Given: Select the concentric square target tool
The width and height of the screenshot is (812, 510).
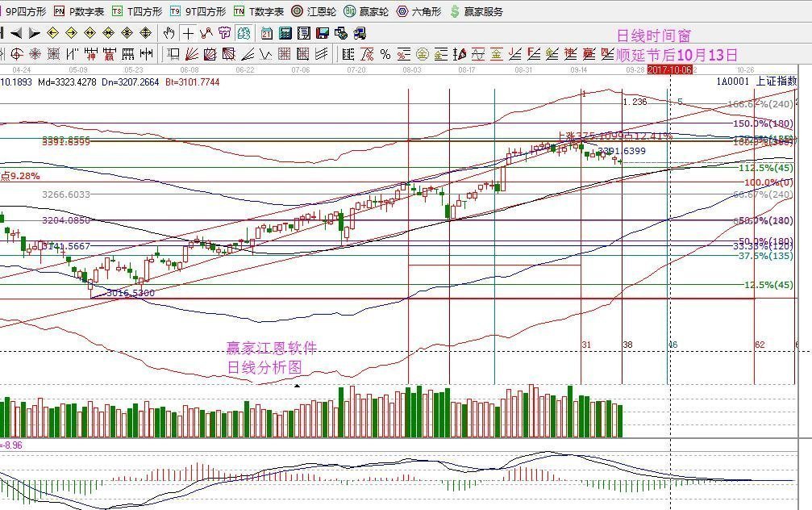Looking at the screenshot, I should tap(53, 54).
